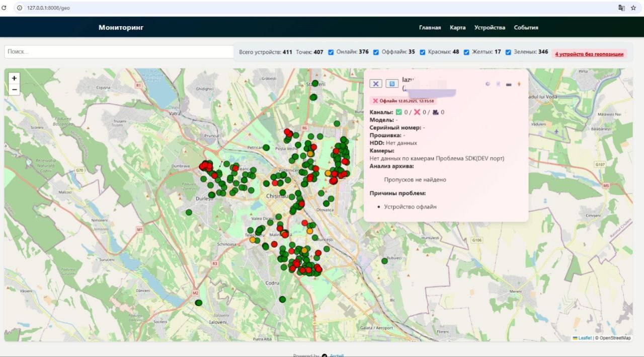Viewport: 644px width, 357px height.
Task: Toggle the Желтых markers checkbox
Action: pos(466,52)
